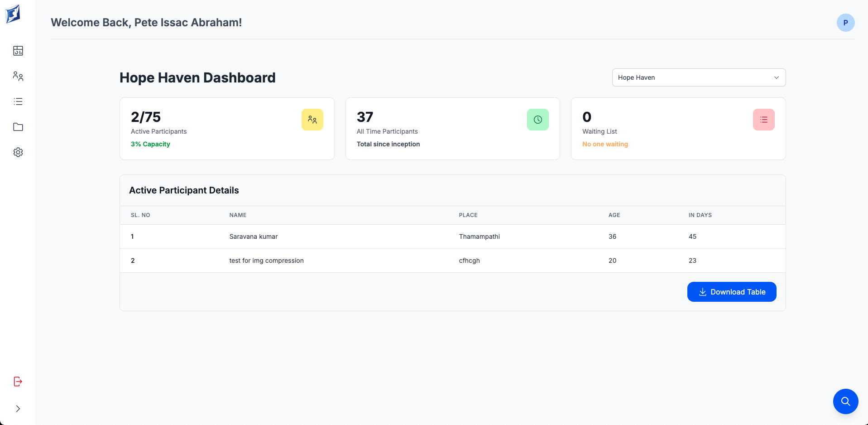This screenshot has height=425, width=868.
Task: Click the IN DAYS column header
Action: coord(700,215)
